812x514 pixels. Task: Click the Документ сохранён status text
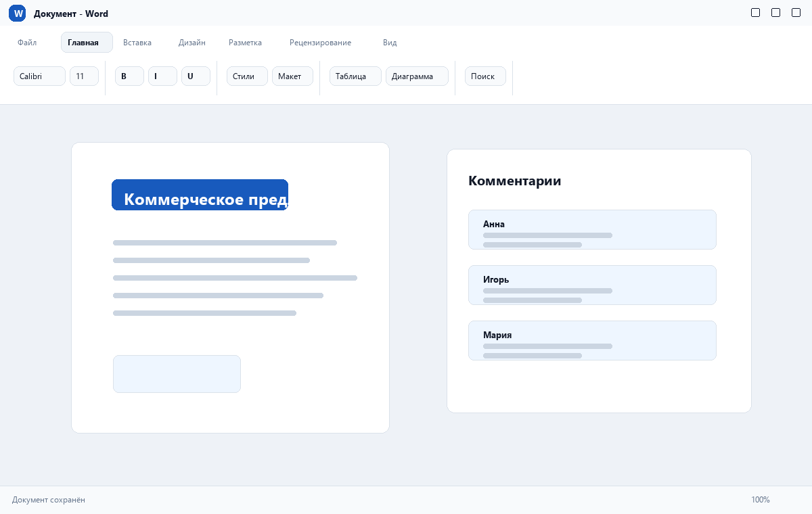(x=49, y=500)
